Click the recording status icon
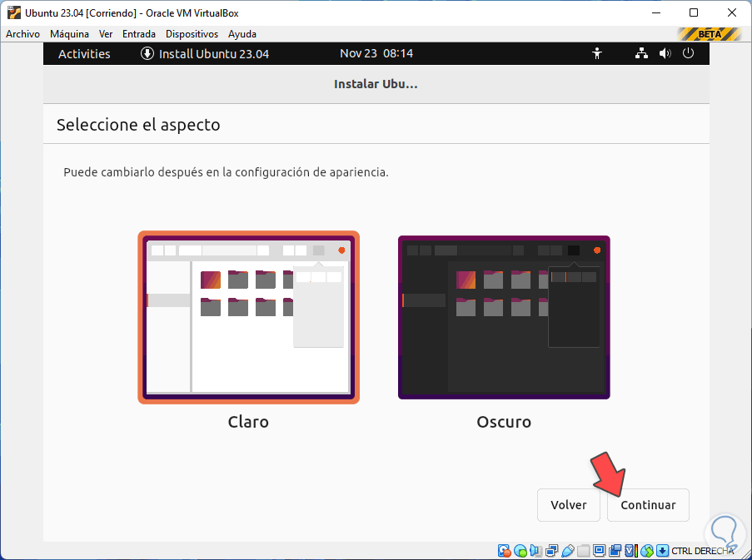The height and width of the screenshot is (560, 752). (x=615, y=551)
